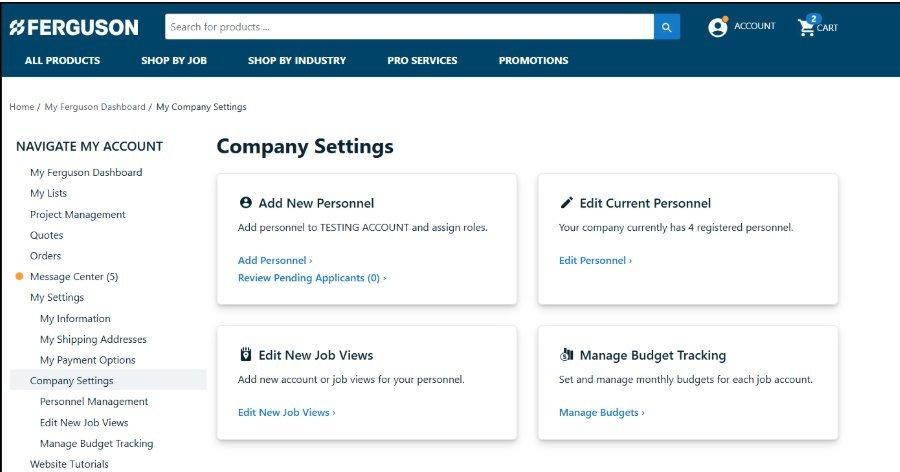Screen dimensions: 900x472
Task: Open Website Tutorials in sidebar
Action: [x=69, y=464]
